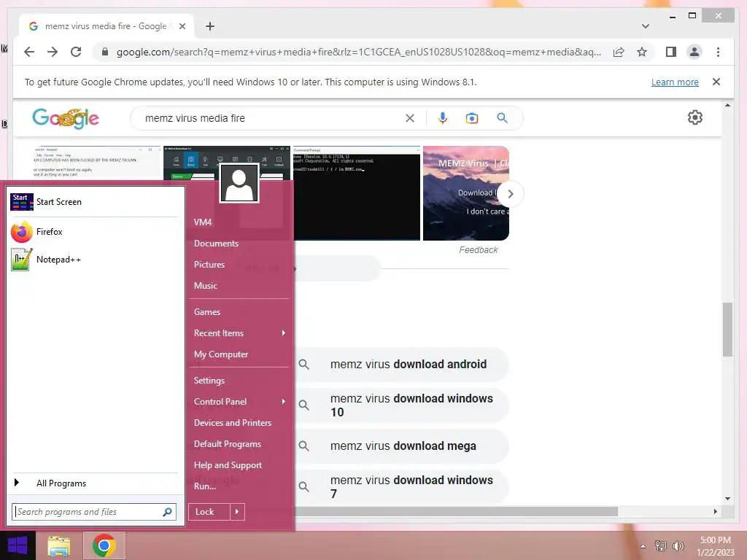Viewport: 747px width, 560px height.
Task: Click Search programs and files box
Action: point(88,512)
